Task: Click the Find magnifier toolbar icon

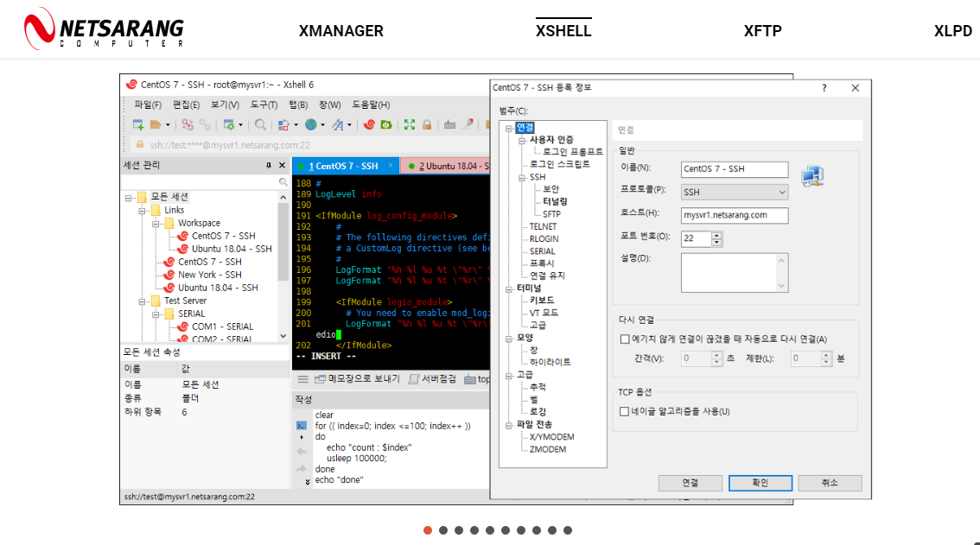Action: click(x=261, y=125)
